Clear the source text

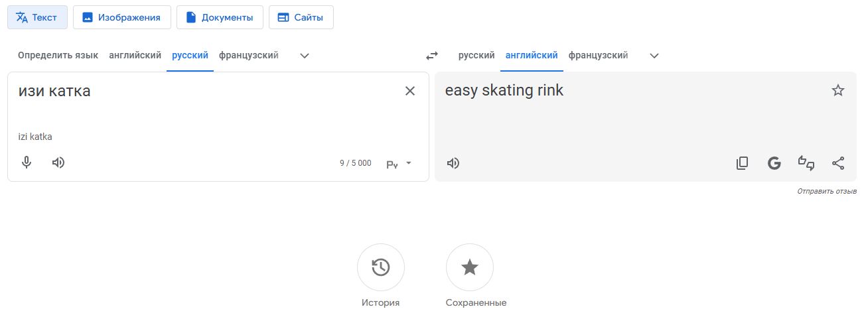click(410, 91)
